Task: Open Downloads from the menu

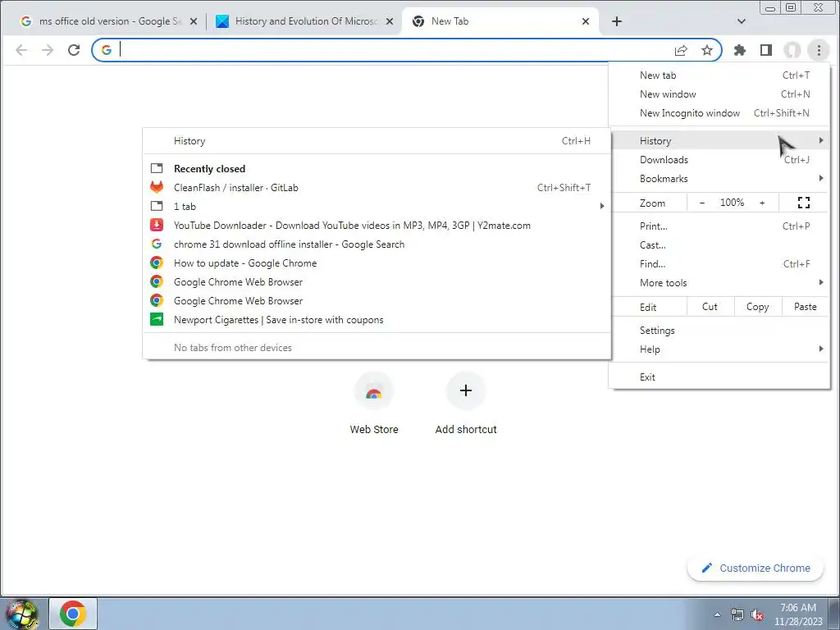Action: [719, 160]
